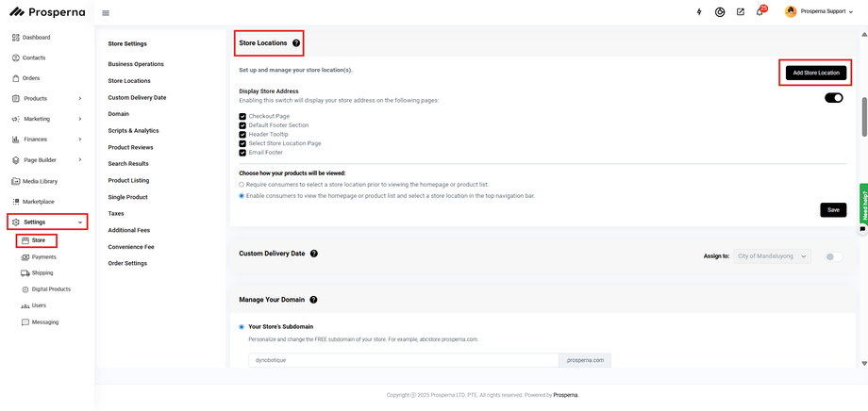Click the Add Store Location button
This screenshot has width=868, height=411.
click(815, 73)
